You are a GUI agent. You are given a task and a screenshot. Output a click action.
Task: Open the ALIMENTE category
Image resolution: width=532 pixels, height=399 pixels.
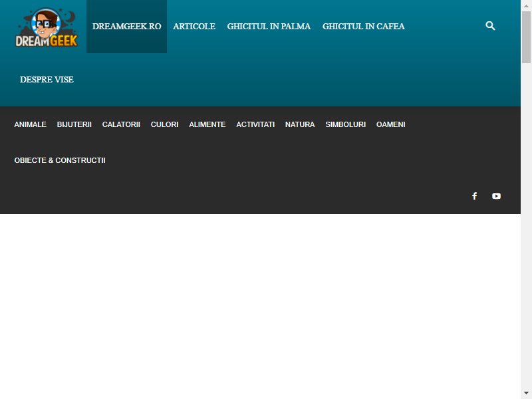(x=207, y=124)
